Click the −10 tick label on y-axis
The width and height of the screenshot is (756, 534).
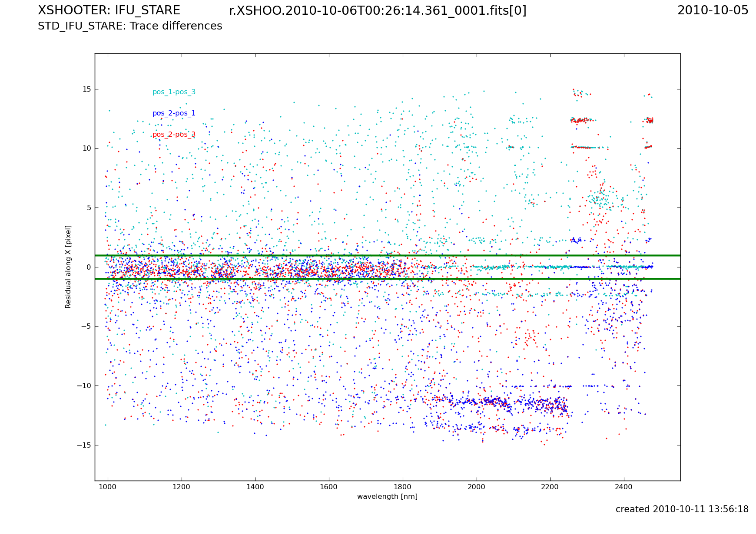84,386
